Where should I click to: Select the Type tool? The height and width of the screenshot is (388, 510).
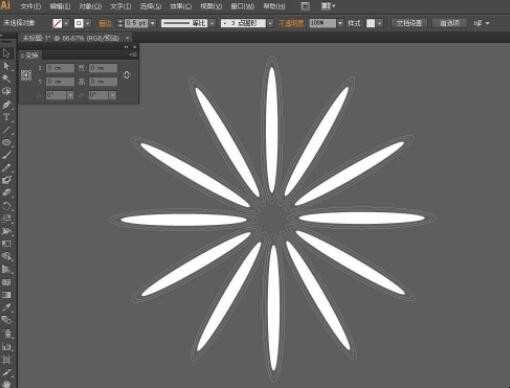tap(6, 117)
